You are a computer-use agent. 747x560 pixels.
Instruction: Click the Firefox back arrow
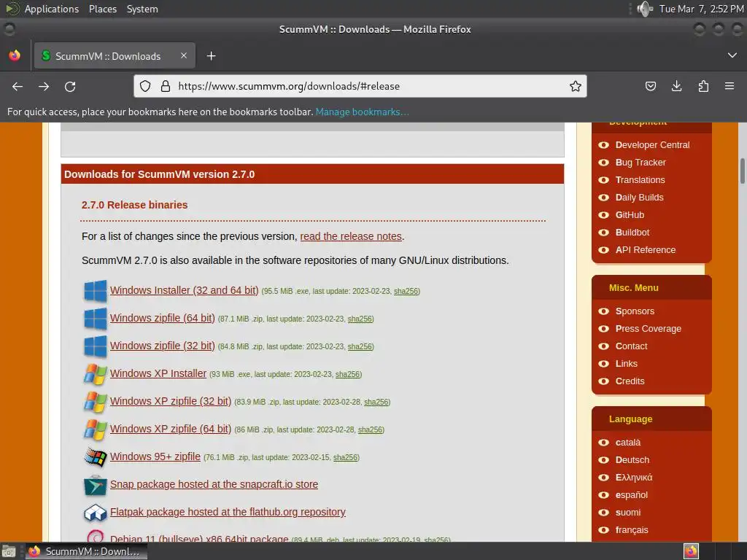18,86
